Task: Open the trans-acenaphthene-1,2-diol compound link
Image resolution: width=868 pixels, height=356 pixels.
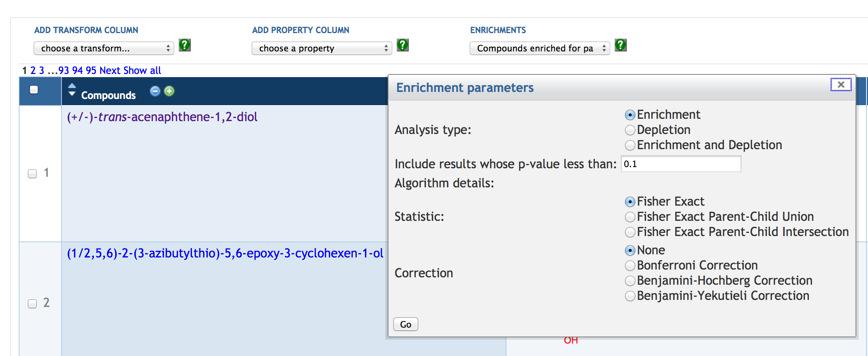Action: point(162,117)
